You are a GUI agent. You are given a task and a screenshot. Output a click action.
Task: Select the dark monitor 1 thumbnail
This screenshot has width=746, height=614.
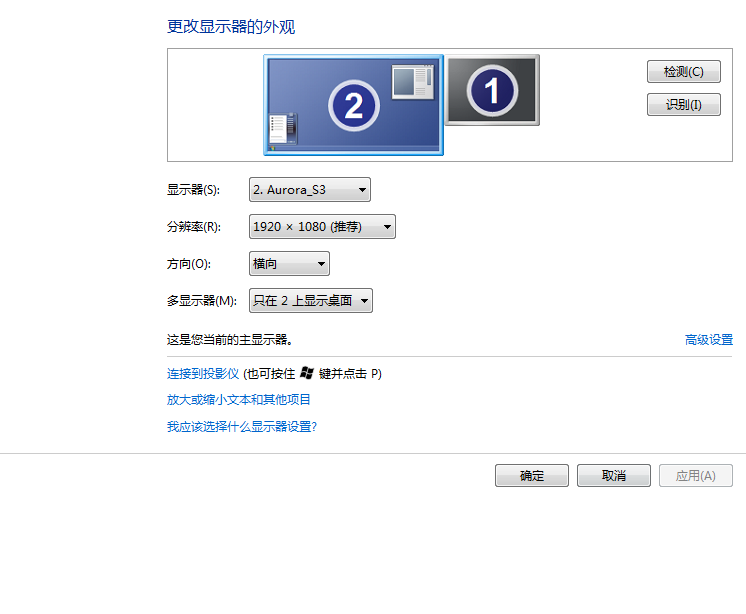click(x=492, y=90)
